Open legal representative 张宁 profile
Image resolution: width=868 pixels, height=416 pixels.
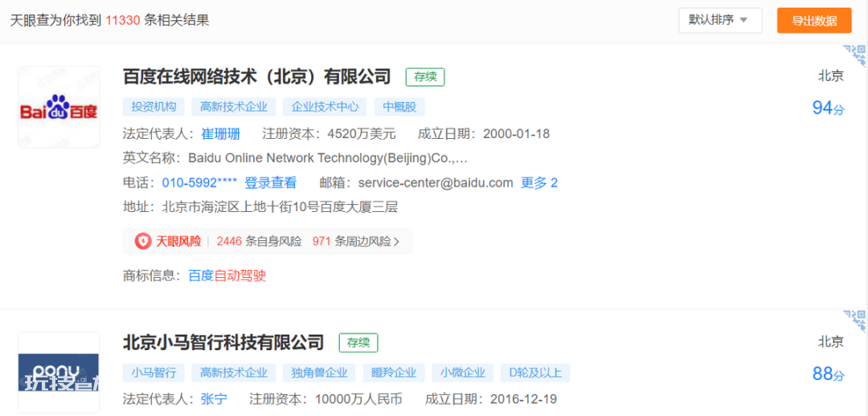pos(214,399)
